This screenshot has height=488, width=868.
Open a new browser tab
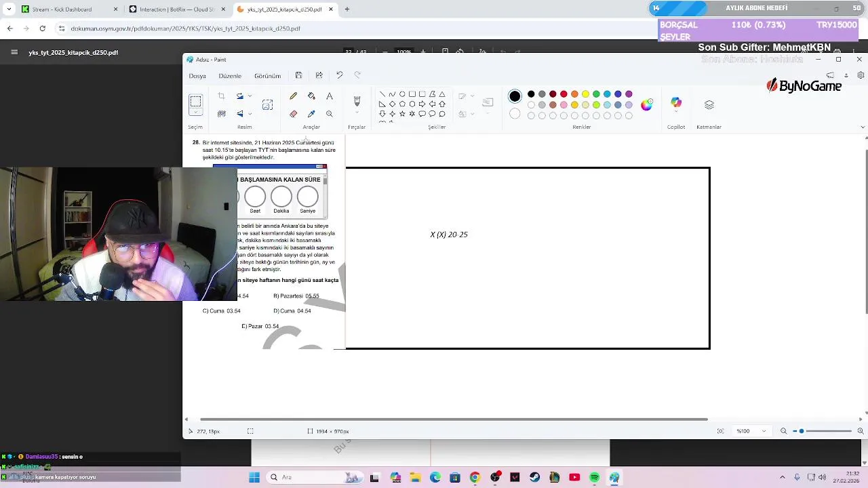tap(347, 9)
